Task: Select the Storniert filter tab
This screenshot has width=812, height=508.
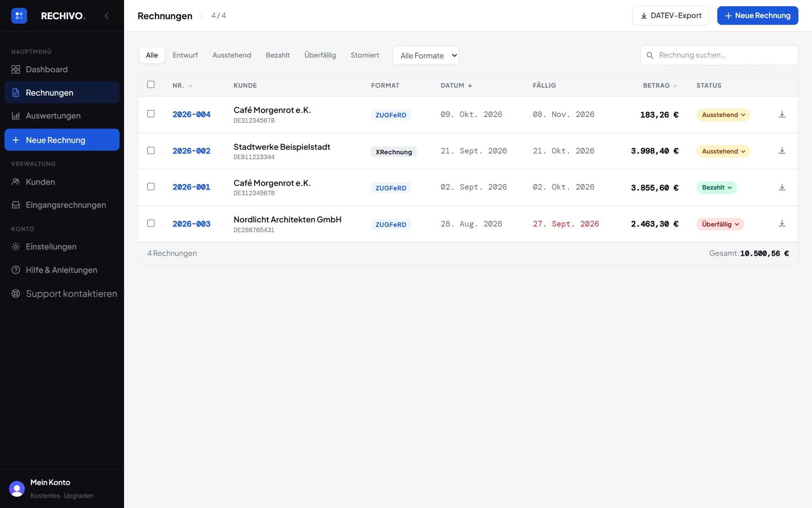Action: click(x=365, y=55)
